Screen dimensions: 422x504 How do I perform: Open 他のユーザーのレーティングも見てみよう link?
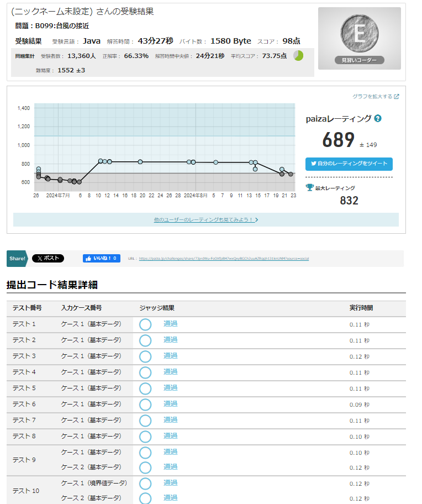click(206, 219)
